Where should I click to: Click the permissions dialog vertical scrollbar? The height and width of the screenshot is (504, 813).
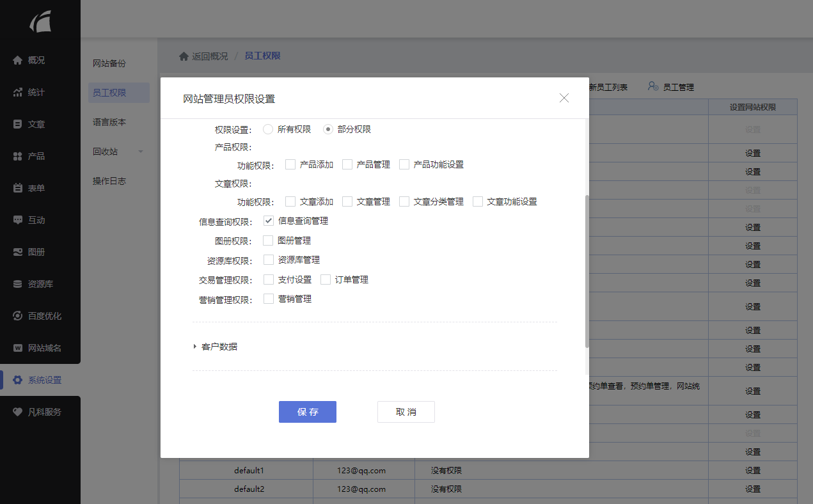click(x=587, y=271)
